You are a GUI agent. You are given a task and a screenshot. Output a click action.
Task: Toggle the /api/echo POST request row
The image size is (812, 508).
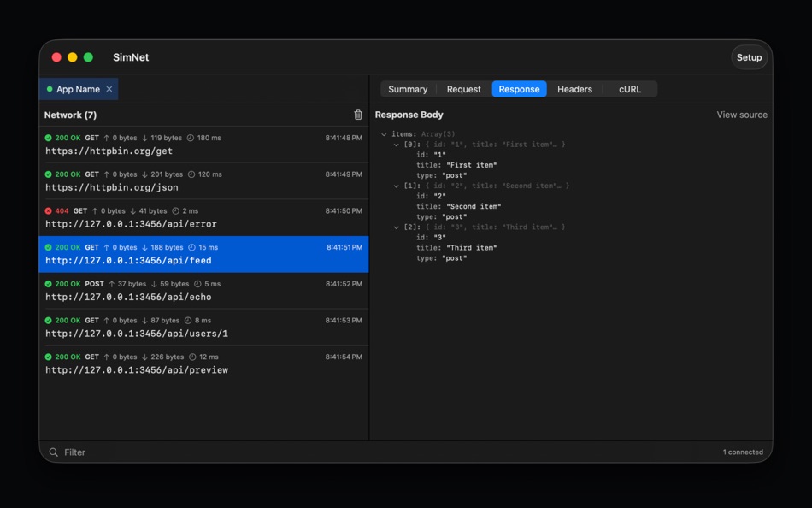pos(171,291)
